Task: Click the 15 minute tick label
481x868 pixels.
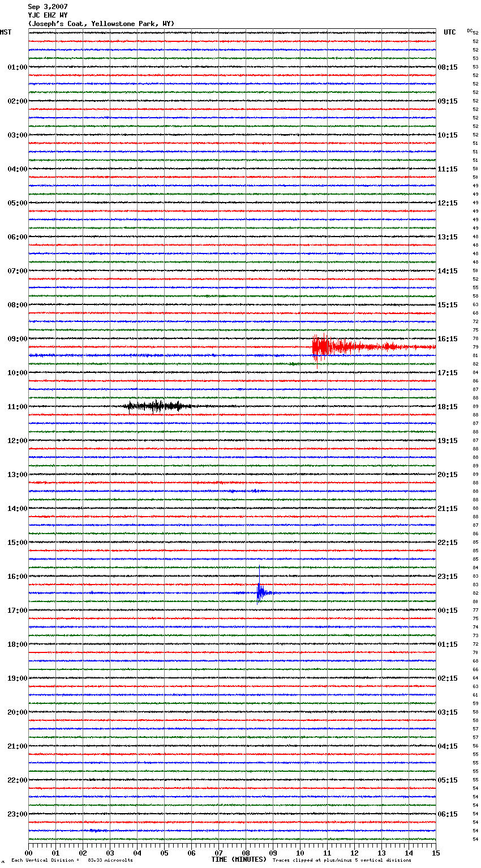Action: (436, 853)
